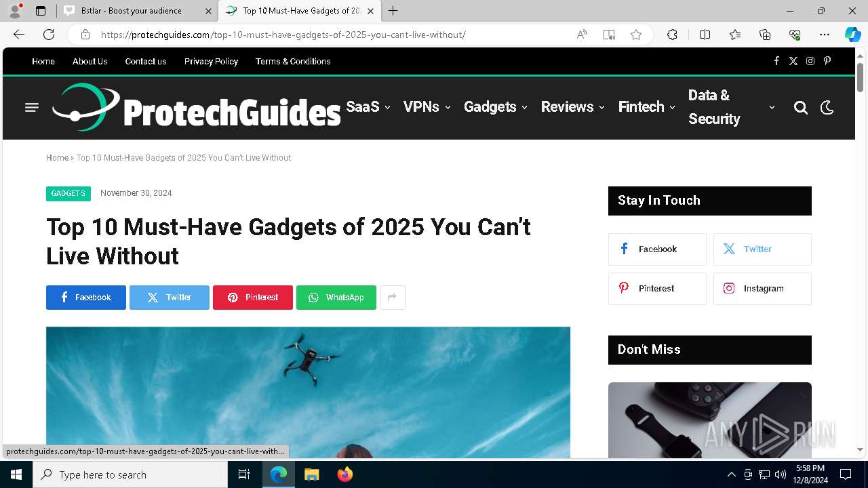Open Home in the top menu

43,61
